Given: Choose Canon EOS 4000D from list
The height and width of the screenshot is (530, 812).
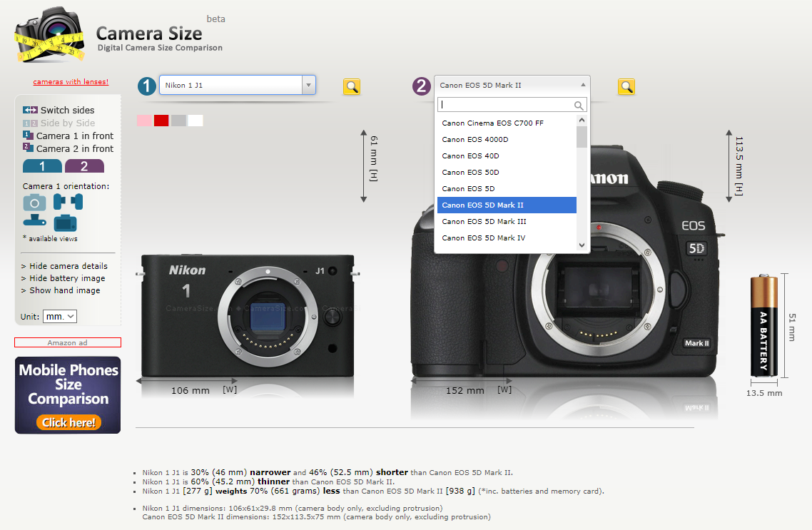Looking at the screenshot, I should point(507,139).
